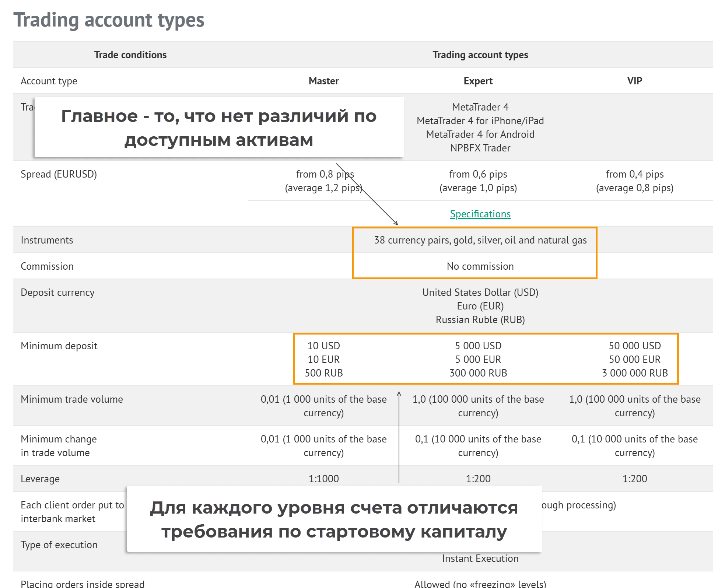Click the Russian annotation about starting capital
Screen dimensions: 725x588
(x=334, y=519)
